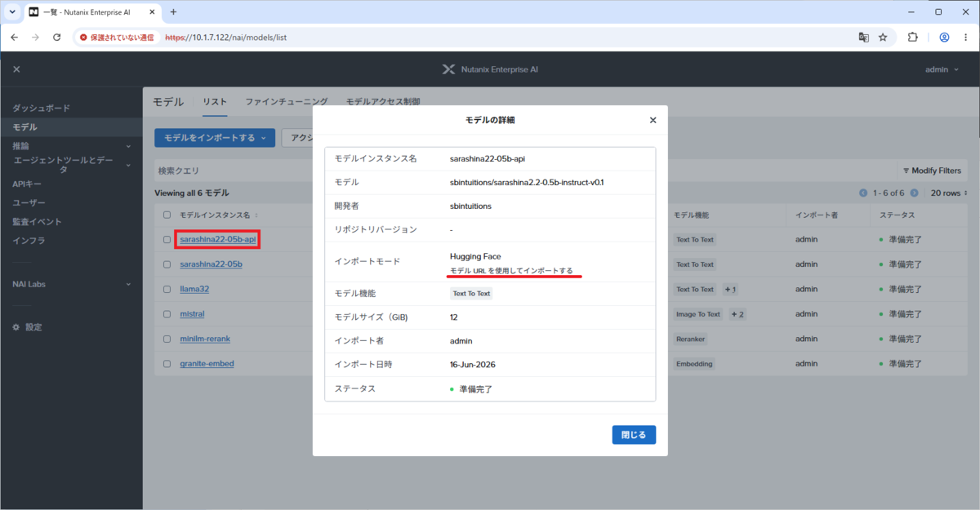Check the sarashina22-05b row checkbox

[x=167, y=264]
